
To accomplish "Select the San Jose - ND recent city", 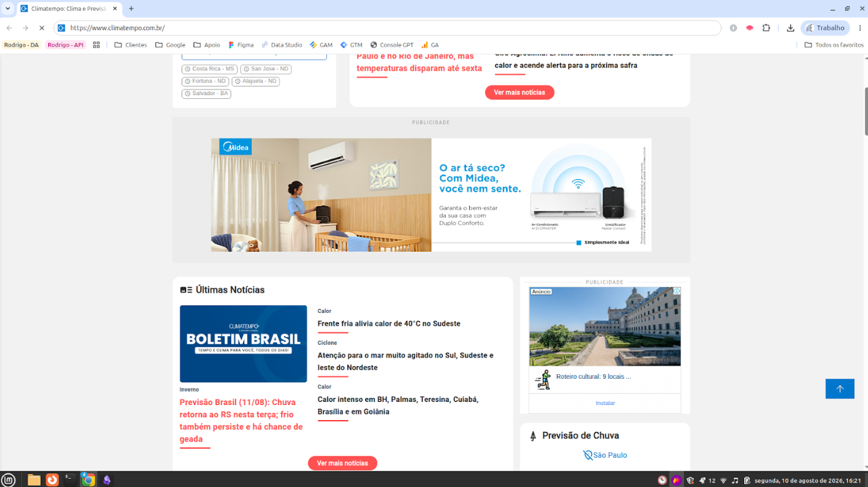I will pyautogui.click(x=266, y=69).
